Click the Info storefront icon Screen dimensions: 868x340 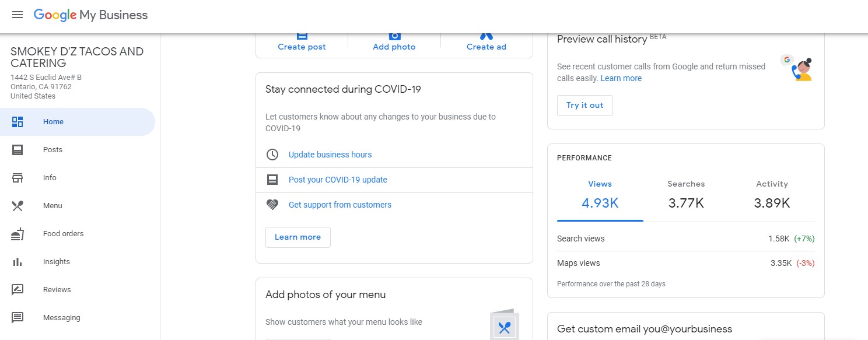click(x=17, y=178)
